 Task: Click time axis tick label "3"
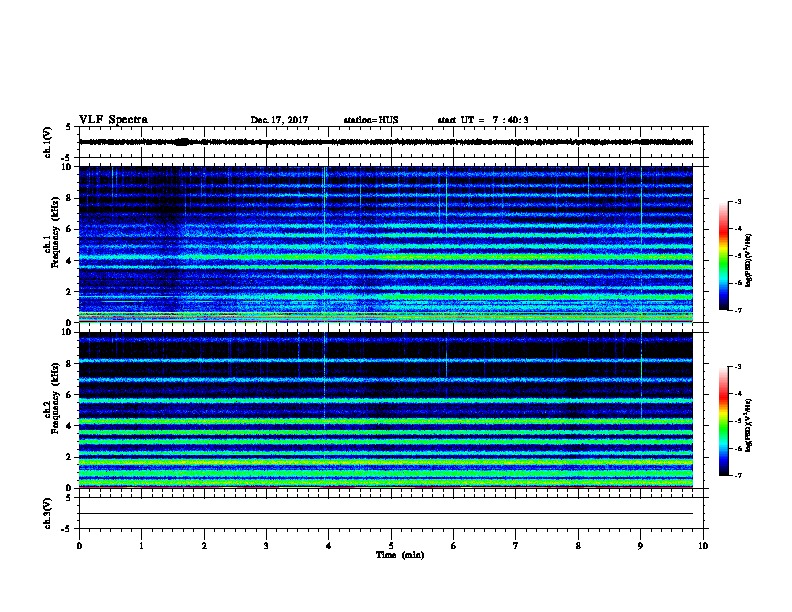[x=266, y=546]
